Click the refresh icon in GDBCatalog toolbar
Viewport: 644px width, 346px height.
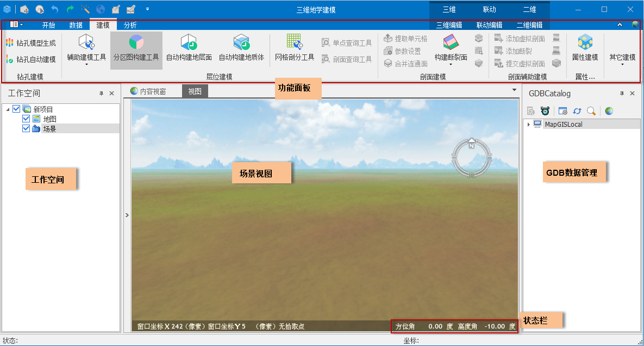pyautogui.click(x=577, y=111)
